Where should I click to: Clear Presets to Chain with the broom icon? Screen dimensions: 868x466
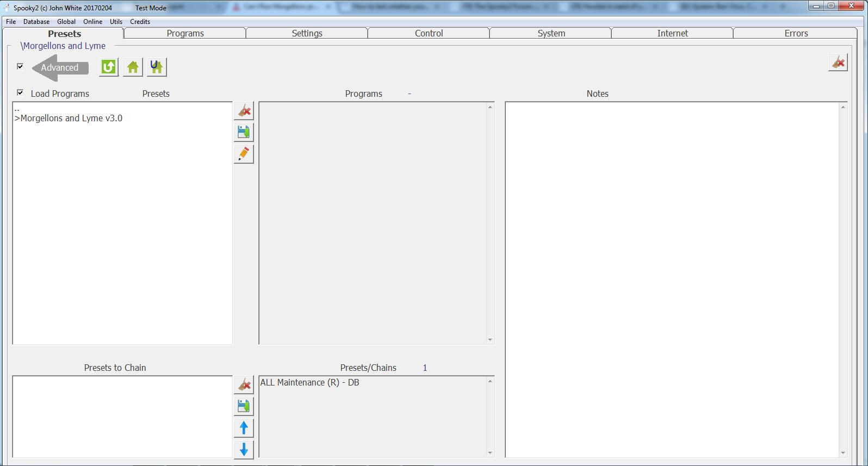tap(244, 384)
